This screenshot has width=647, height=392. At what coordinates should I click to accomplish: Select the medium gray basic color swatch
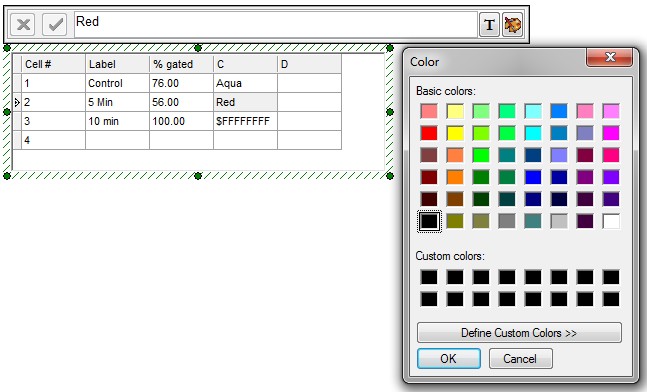[507, 221]
